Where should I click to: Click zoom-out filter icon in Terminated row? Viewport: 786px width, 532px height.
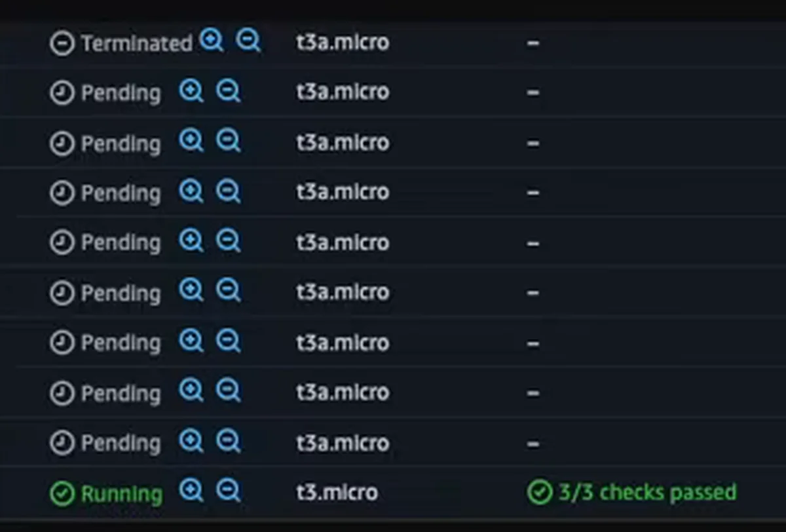click(249, 41)
